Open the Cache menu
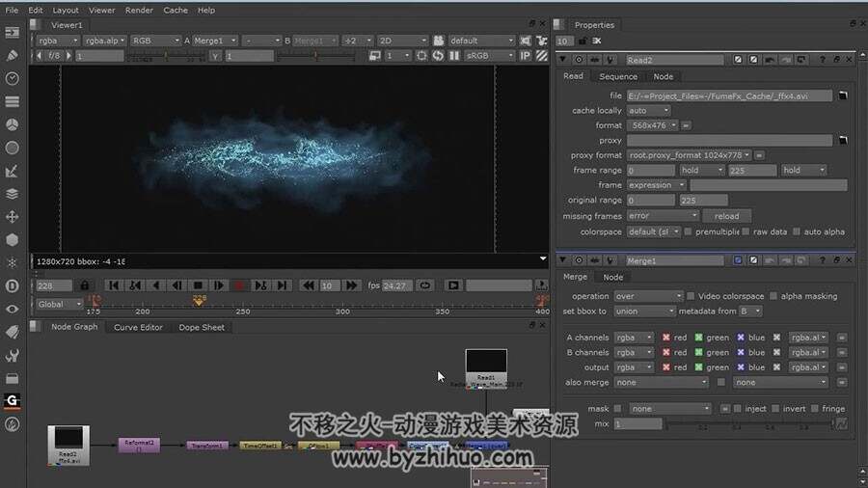 click(176, 10)
